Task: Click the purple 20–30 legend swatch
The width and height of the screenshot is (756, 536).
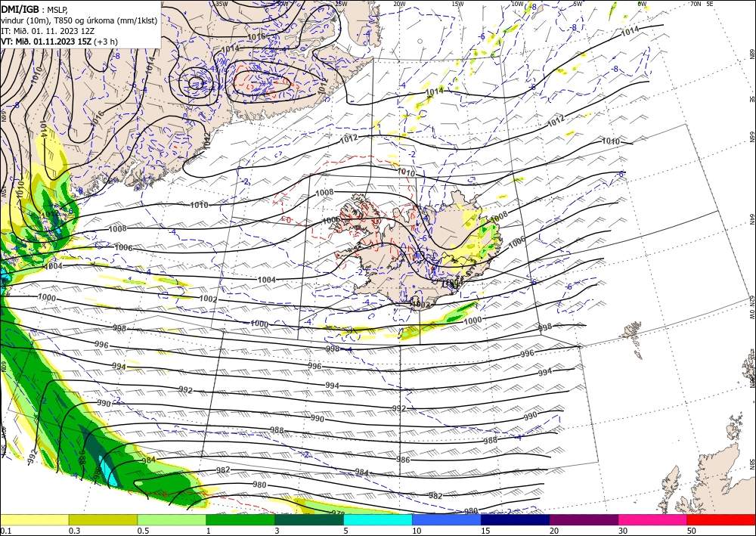Action: [x=584, y=519]
